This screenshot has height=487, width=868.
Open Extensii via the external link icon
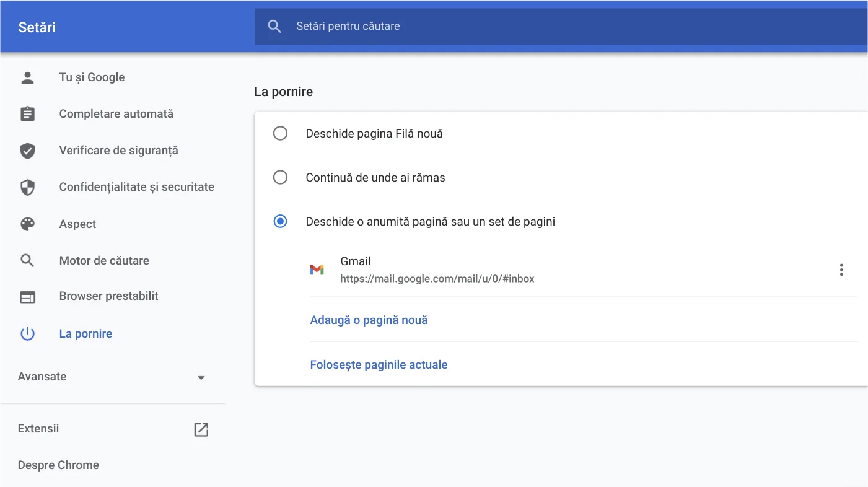pyautogui.click(x=201, y=429)
